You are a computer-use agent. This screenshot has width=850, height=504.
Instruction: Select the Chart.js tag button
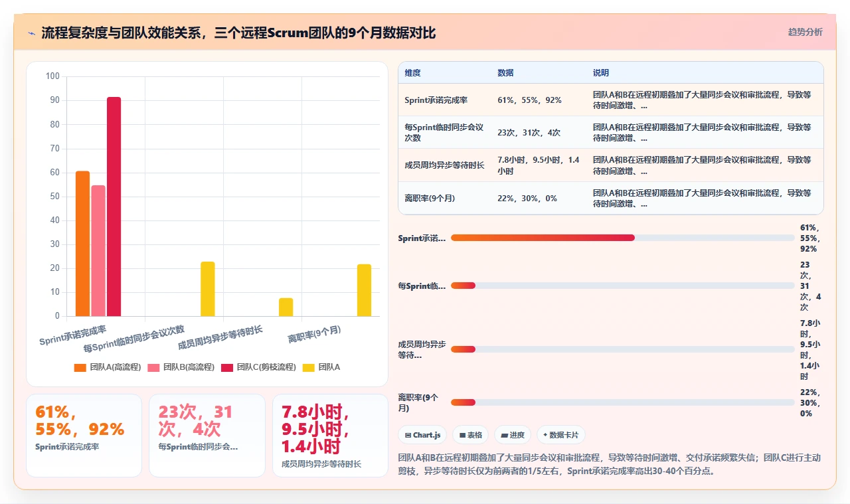(424, 435)
